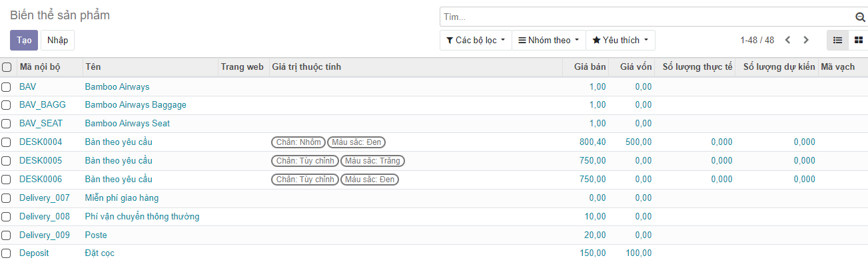Open the Delivery_008 product variant
Image resolution: width=868 pixels, height=262 pixels.
(45, 217)
